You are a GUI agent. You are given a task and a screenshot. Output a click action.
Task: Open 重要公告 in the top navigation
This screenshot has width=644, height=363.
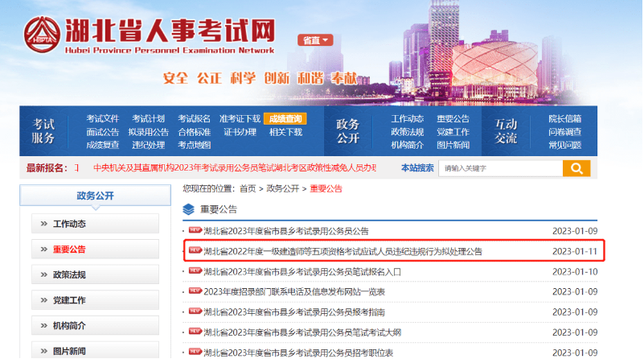pyautogui.click(x=453, y=119)
